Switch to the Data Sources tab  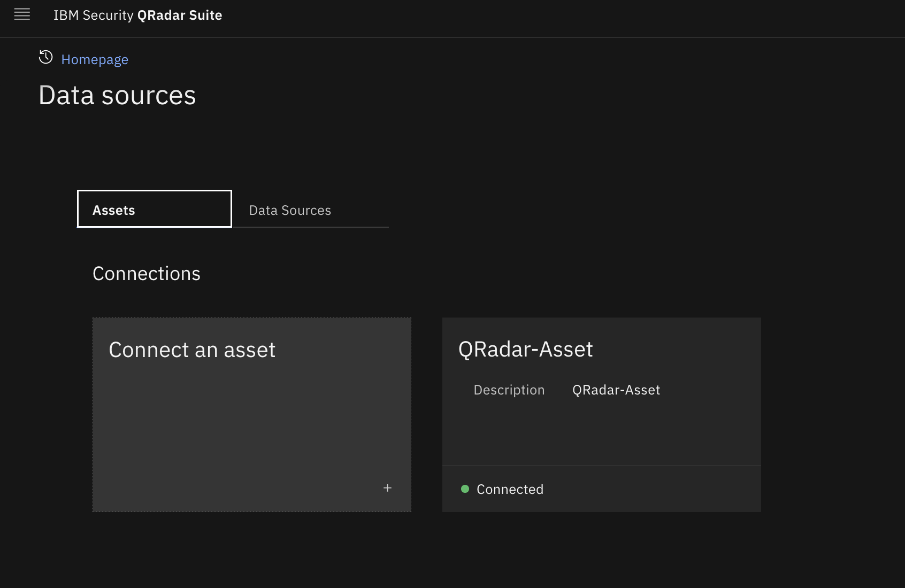[x=290, y=210]
